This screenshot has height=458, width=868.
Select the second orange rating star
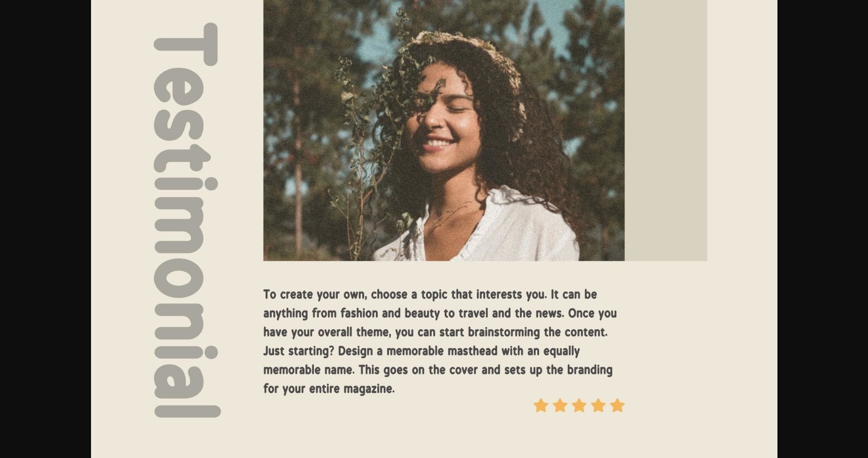pyautogui.click(x=560, y=405)
